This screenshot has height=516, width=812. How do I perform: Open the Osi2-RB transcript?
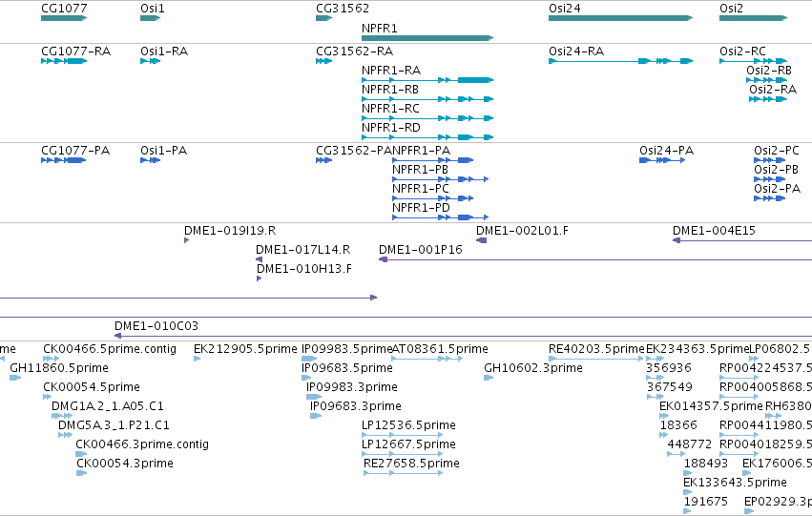[x=769, y=71]
